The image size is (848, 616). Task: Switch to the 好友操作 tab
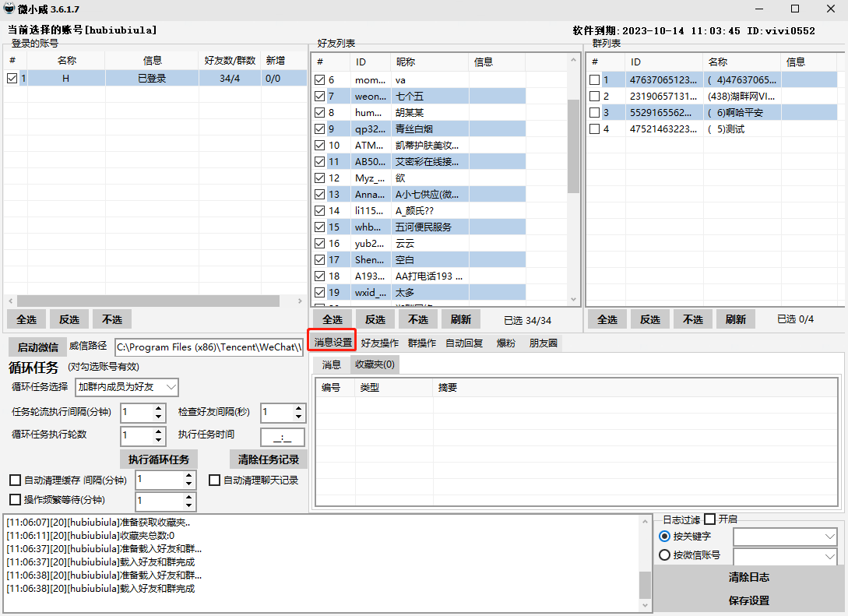pyautogui.click(x=379, y=343)
